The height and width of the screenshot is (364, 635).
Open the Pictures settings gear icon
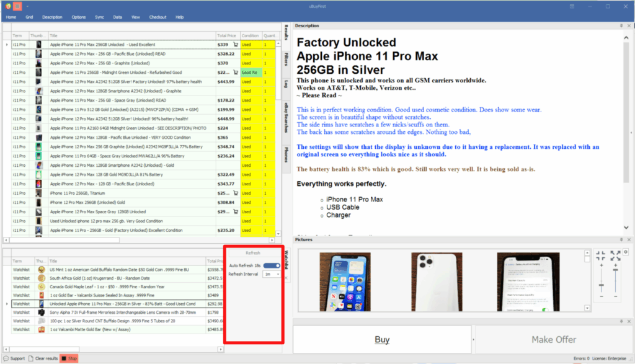626,252
